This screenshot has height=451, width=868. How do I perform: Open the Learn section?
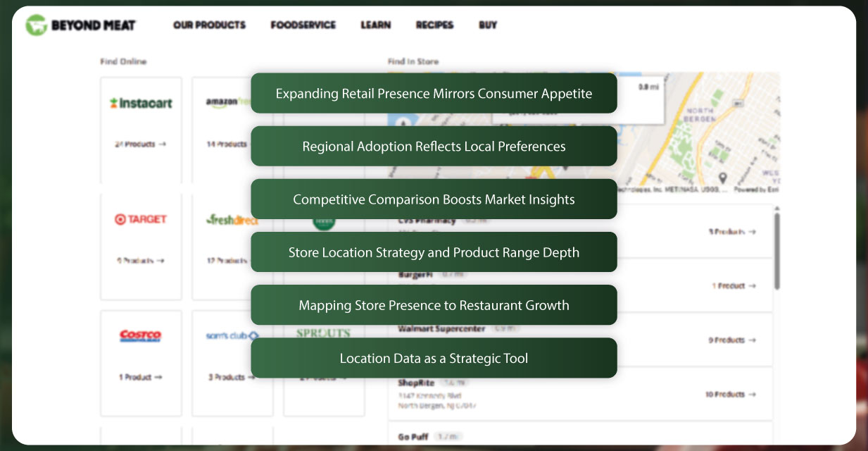click(376, 25)
